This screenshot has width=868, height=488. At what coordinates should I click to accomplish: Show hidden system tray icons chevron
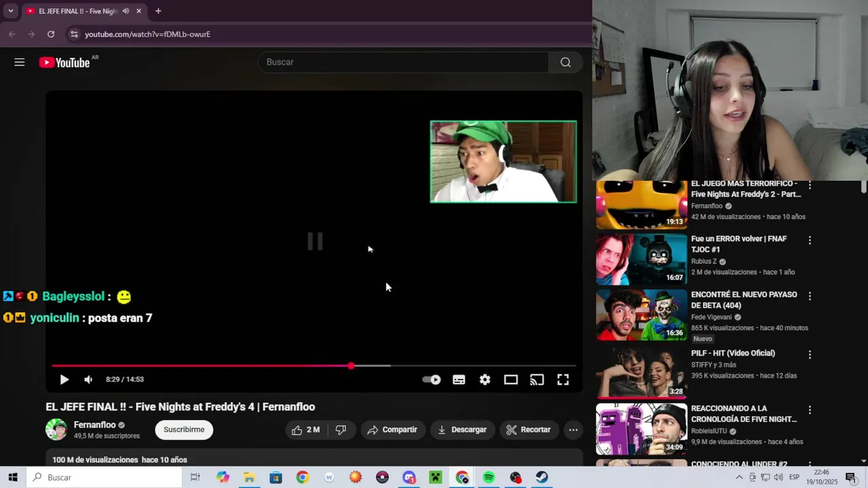[739, 477]
